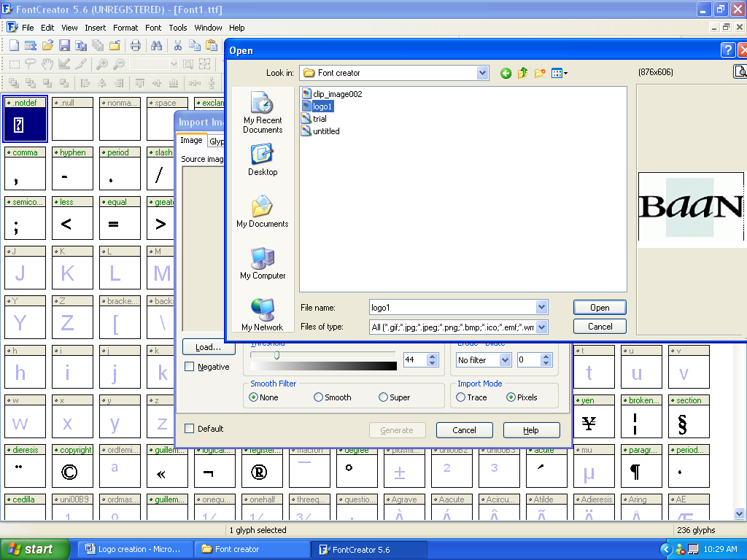Click the Paste clipboard icon

pos(211,45)
